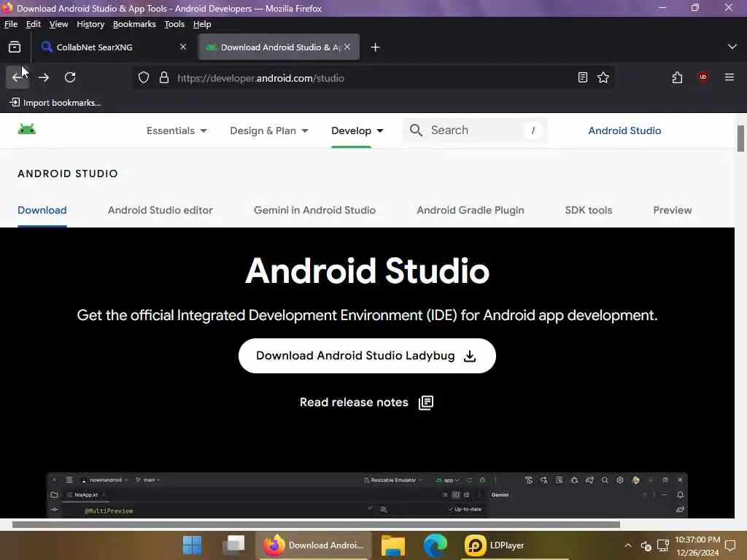This screenshot has width=747, height=560.
Task: Reload the page with the refresh icon
Action: click(x=70, y=77)
